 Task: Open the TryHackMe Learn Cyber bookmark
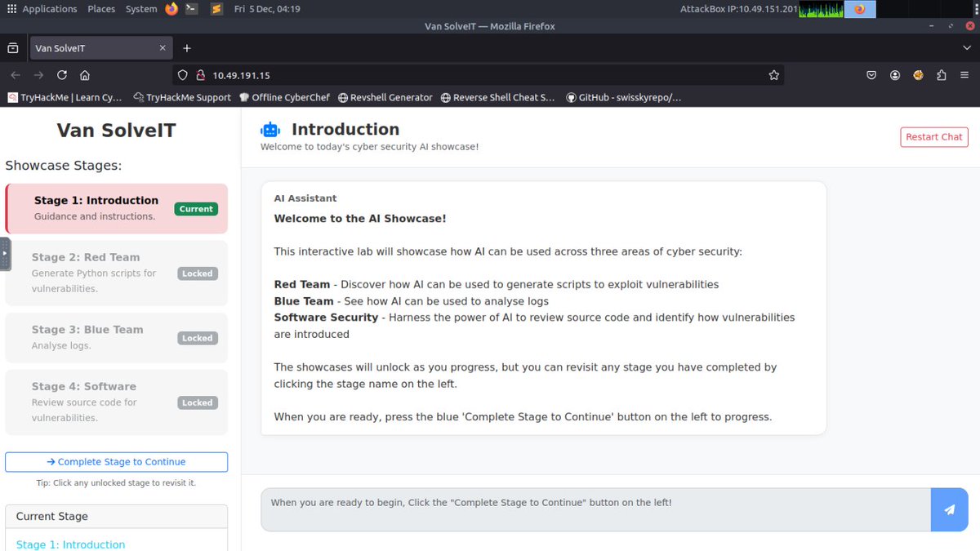(65, 97)
